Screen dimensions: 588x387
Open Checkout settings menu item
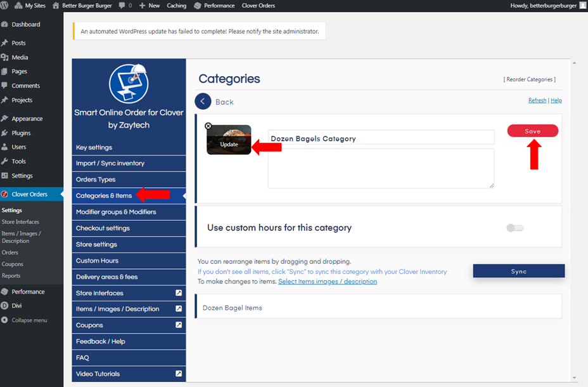(x=129, y=228)
